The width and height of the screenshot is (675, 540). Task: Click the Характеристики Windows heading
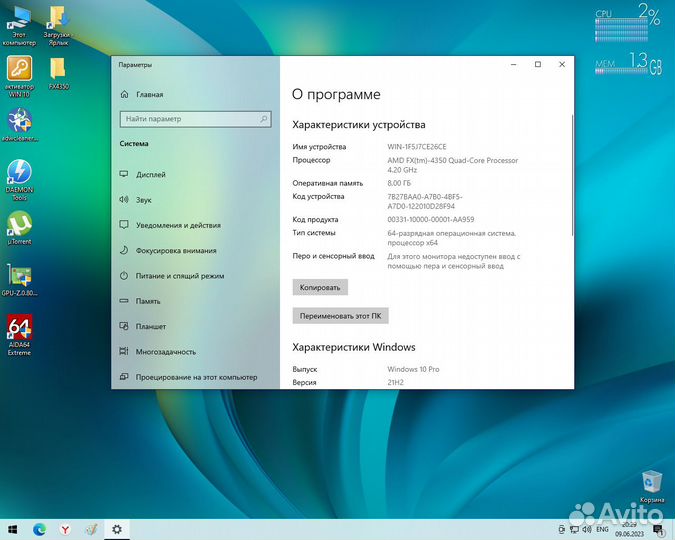click(x=353, y=348)
